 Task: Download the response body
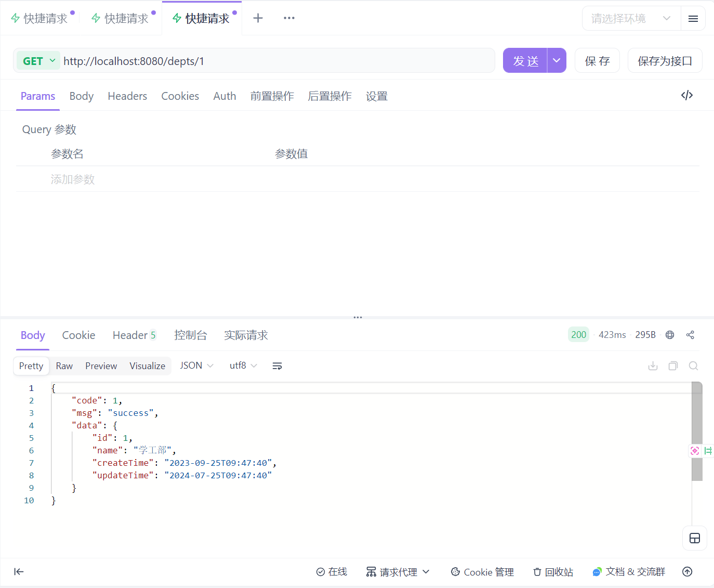click(653, 366)
